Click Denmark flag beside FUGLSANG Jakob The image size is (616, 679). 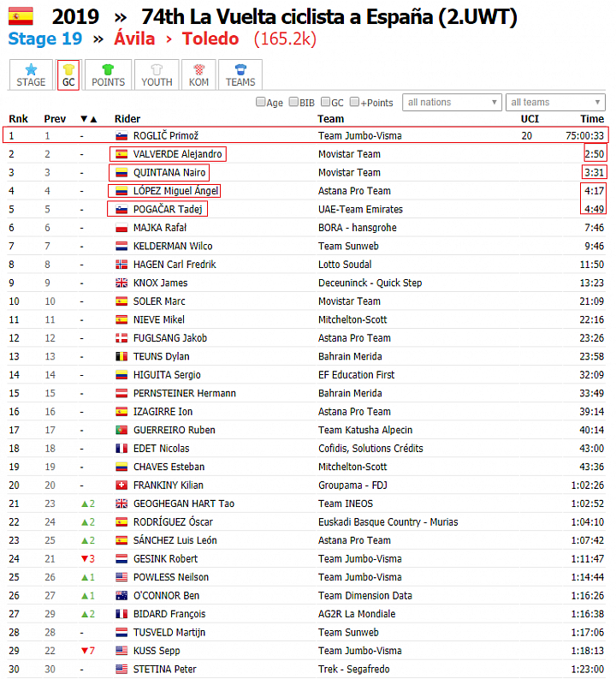tap(121, 338)
